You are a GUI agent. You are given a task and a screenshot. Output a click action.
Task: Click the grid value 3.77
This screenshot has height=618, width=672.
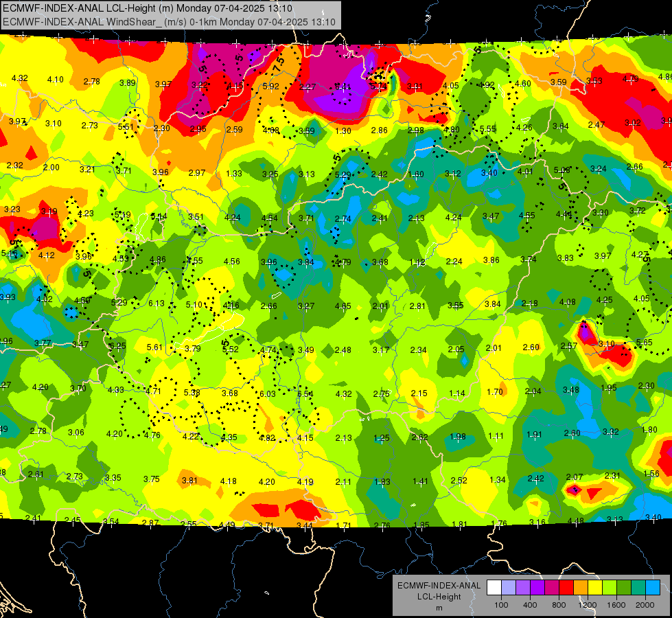pyautogui.click(x=43, y=343)
